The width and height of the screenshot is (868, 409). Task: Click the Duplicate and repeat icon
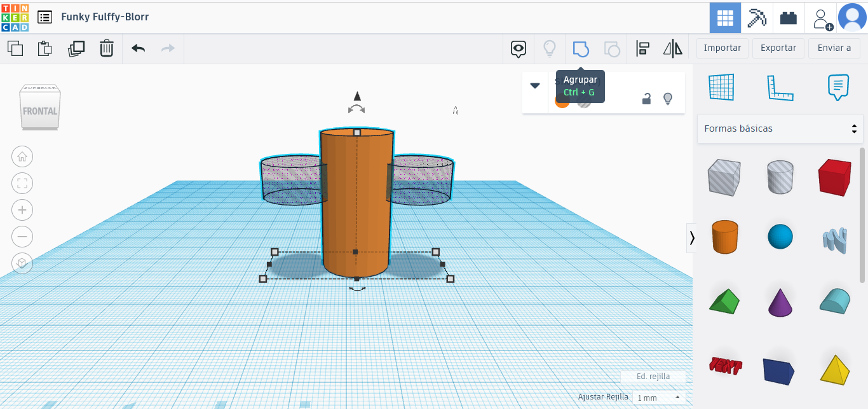[76, 48]
